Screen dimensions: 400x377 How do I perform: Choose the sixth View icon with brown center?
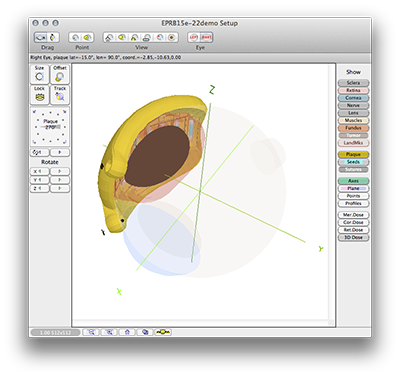point(172,37)
